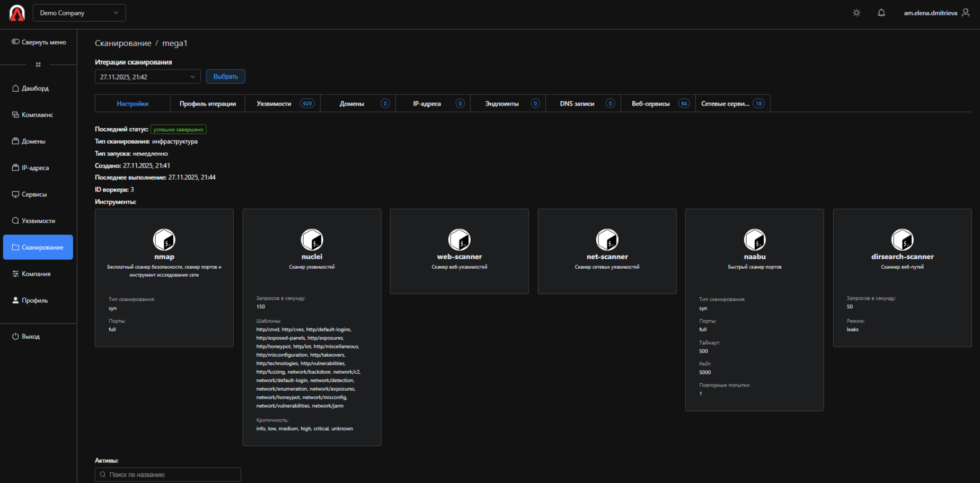Click the dirsearch-scanner tool icon
This screenshot has height=483, width=980.
903,240
